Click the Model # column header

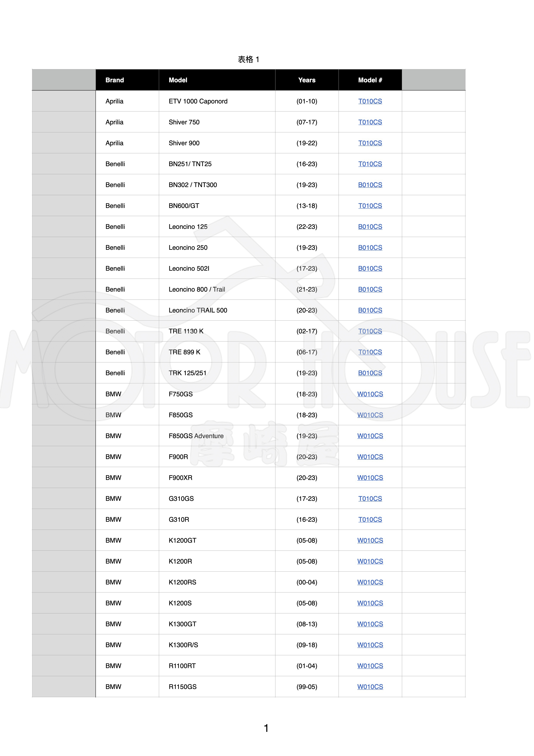370,80
